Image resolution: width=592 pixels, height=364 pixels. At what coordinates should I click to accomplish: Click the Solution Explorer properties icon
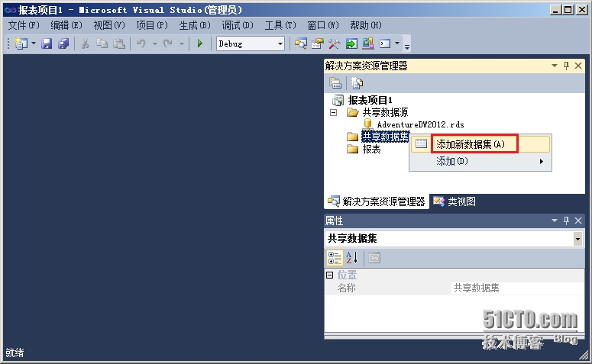335,83
